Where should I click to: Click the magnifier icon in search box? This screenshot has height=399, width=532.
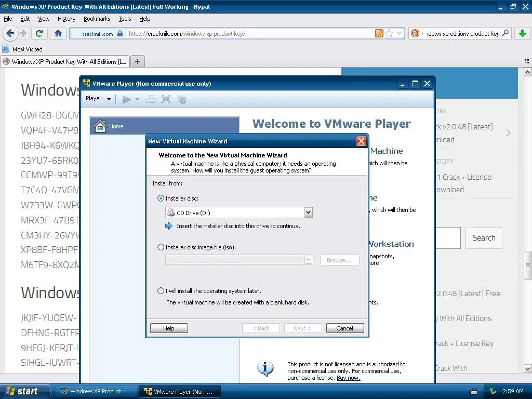pyautogui.click(x=505, y=33)
